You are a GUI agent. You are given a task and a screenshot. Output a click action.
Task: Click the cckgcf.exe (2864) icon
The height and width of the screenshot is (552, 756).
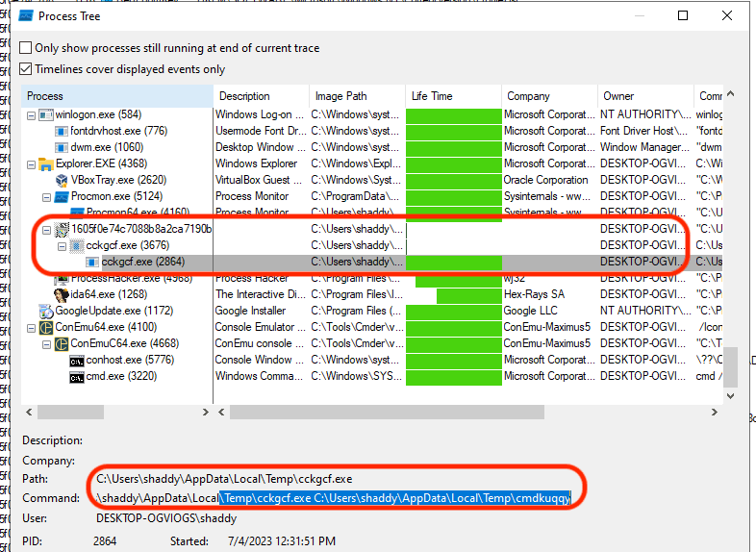tap(92, 263)
